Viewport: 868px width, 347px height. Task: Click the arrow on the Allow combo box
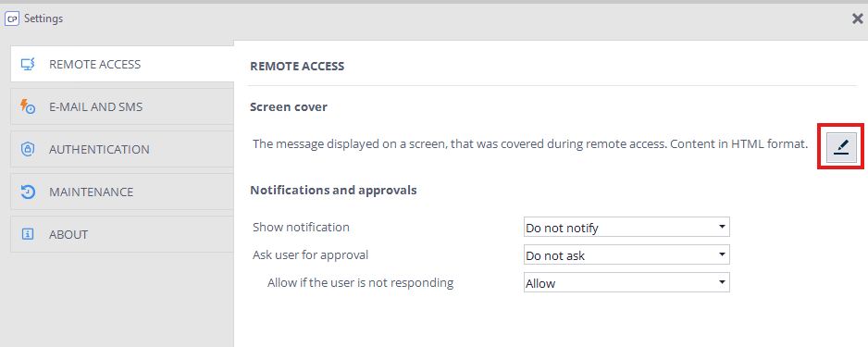[x=721, y=283]
